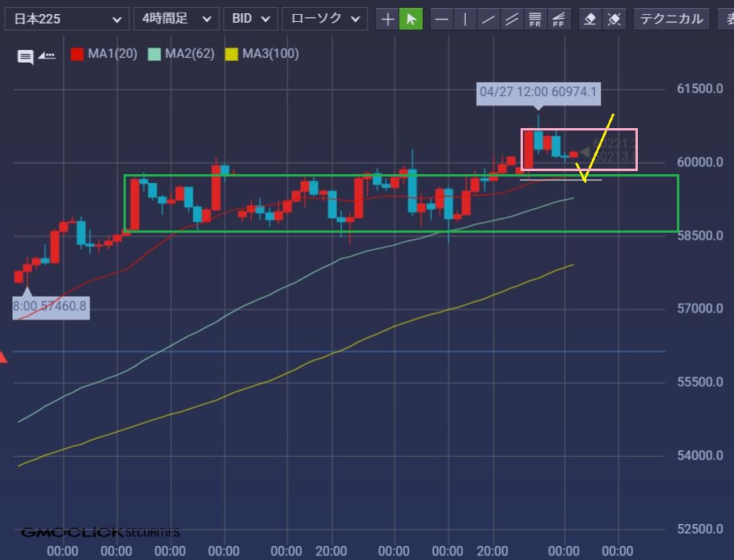
Task: Click the red MA1(20) color swatch
Action: click(x=77, y=54)
